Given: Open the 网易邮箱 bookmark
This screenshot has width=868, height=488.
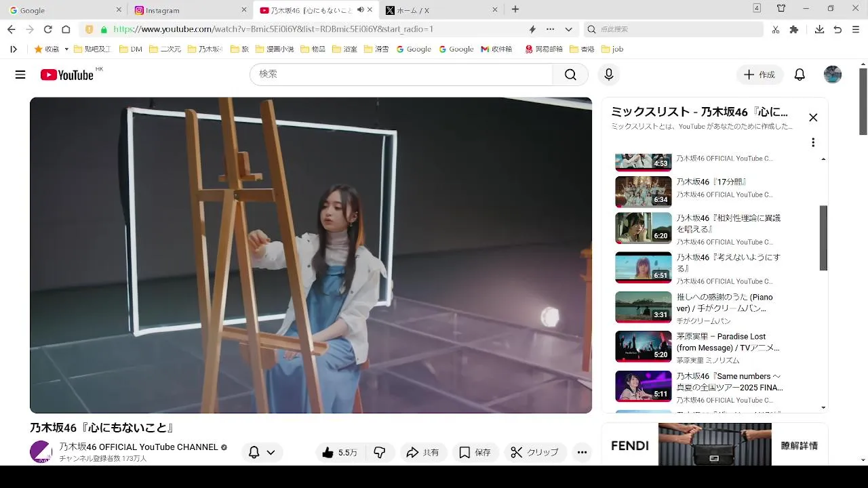Looking at the screenshot, I should 544,49.
